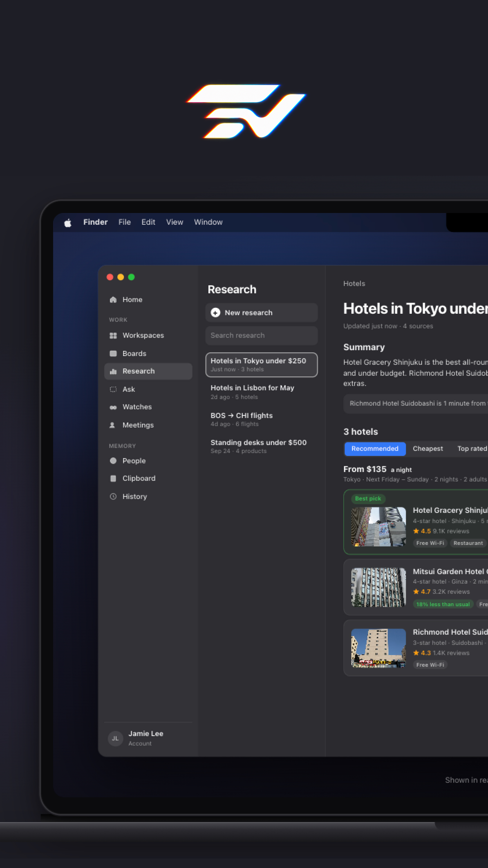Click the Boards sidebar icon
Image resolution: width=488 pixels, height=868 pixels.
[113, 354]
